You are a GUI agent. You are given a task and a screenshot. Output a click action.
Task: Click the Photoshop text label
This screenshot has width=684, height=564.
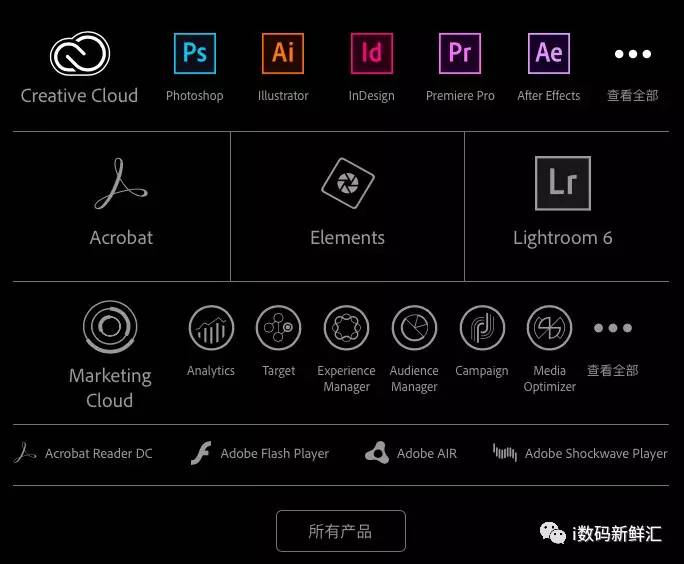pyautogui.click(x=195, y=96)
